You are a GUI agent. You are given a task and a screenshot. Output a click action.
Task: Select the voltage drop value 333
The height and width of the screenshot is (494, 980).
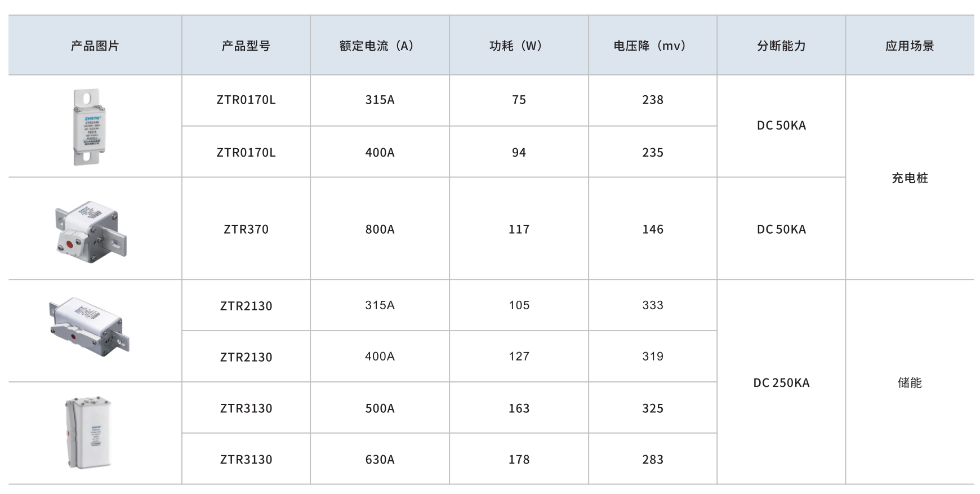click(x=653, y=305)
